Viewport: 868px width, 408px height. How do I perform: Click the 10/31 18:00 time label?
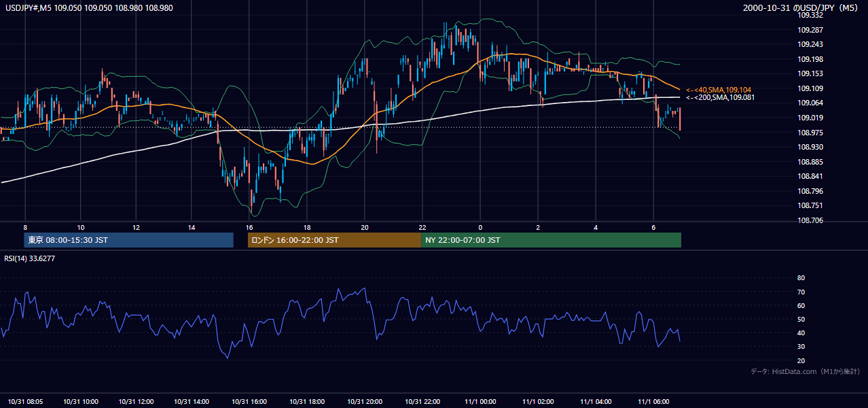click(x=308, y=401)
